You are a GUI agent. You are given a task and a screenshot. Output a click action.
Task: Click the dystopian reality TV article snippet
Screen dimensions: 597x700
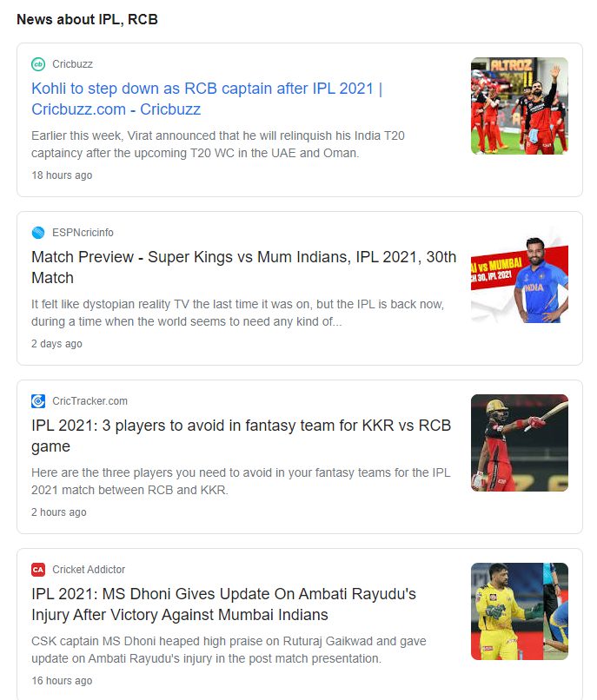point(238,313)
